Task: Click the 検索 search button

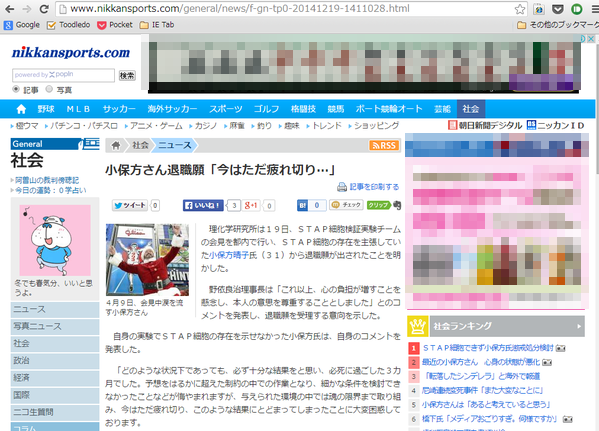Action: pyautogui.click(x=127, y=75)
